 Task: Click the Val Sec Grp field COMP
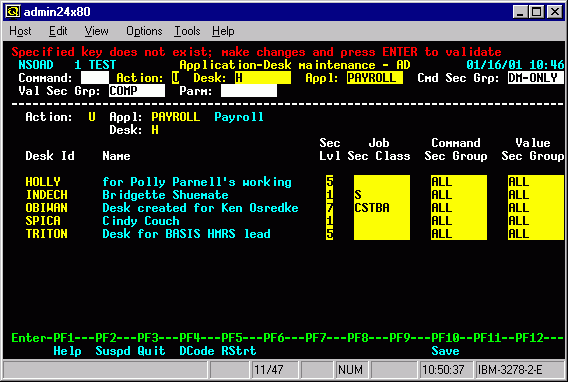tap(137, 91)
